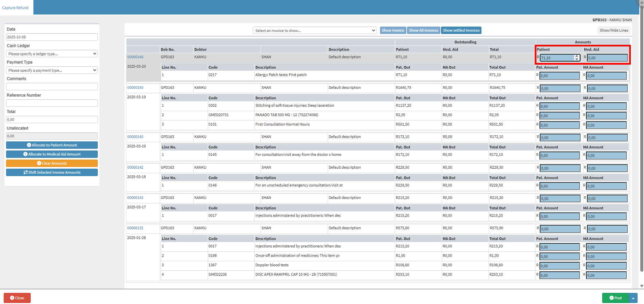Switch to the Capture Refund tab

[x=15, y=8]
